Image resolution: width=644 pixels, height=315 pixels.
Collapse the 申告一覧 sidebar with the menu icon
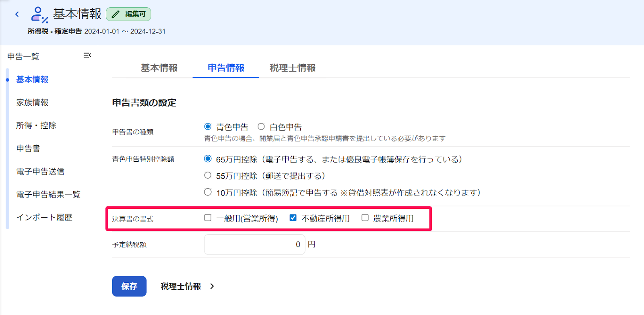pos(87,56)
